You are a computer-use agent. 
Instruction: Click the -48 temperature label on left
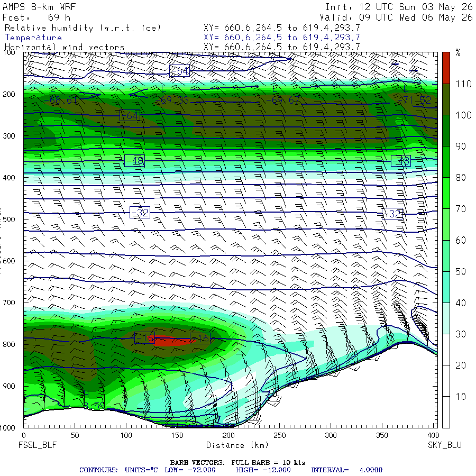coord(134,161)
